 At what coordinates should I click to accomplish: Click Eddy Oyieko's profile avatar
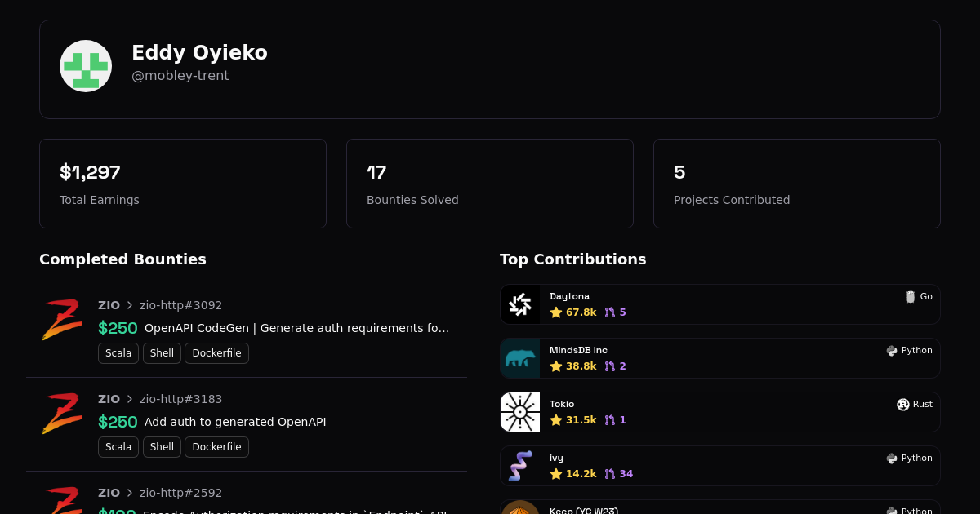86,66
